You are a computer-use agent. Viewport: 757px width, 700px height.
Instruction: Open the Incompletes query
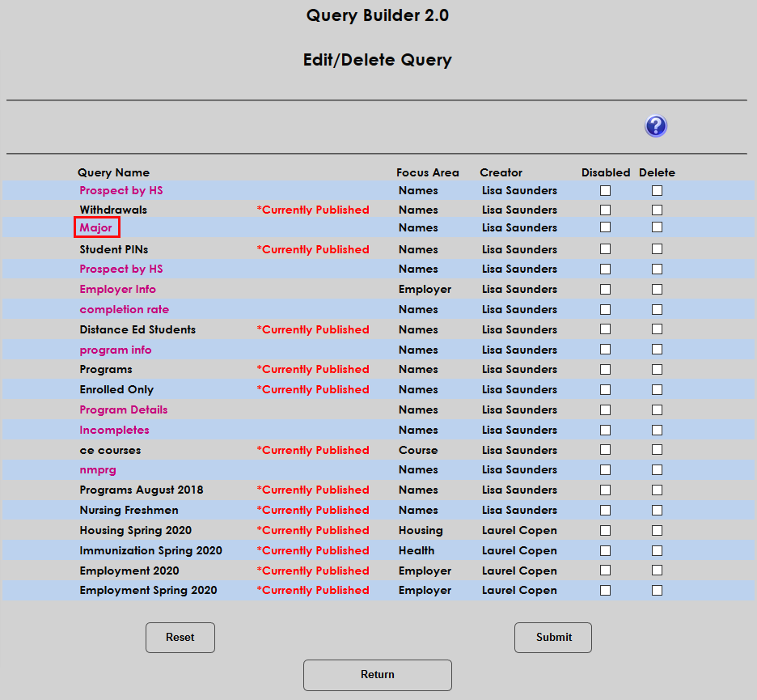(x=114, y=430)
